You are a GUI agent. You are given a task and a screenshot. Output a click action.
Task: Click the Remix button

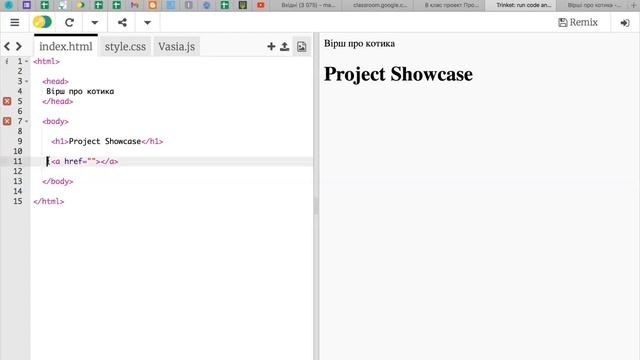tap(578, 22)
